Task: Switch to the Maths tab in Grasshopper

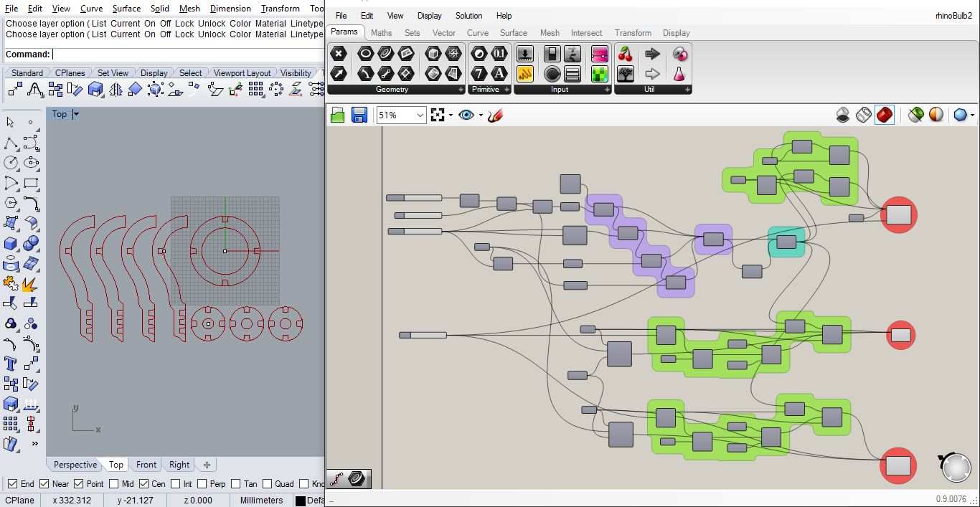Action: (x=381, y=33)
